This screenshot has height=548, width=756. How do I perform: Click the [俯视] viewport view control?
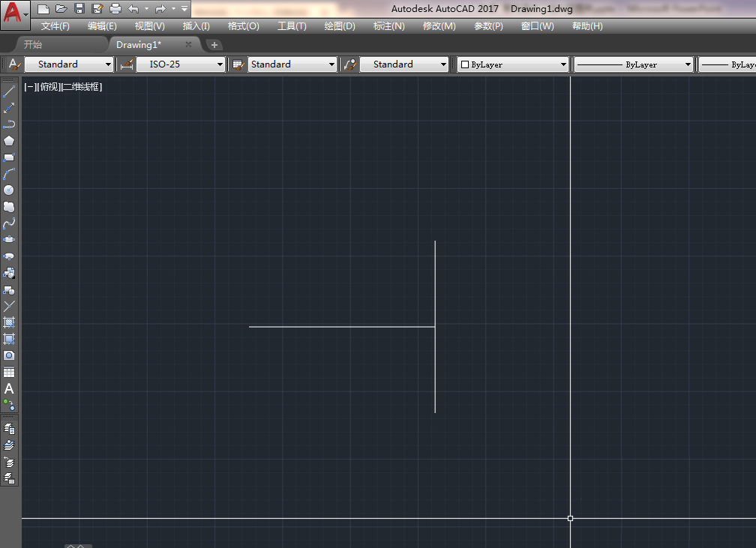click(49, 87)
